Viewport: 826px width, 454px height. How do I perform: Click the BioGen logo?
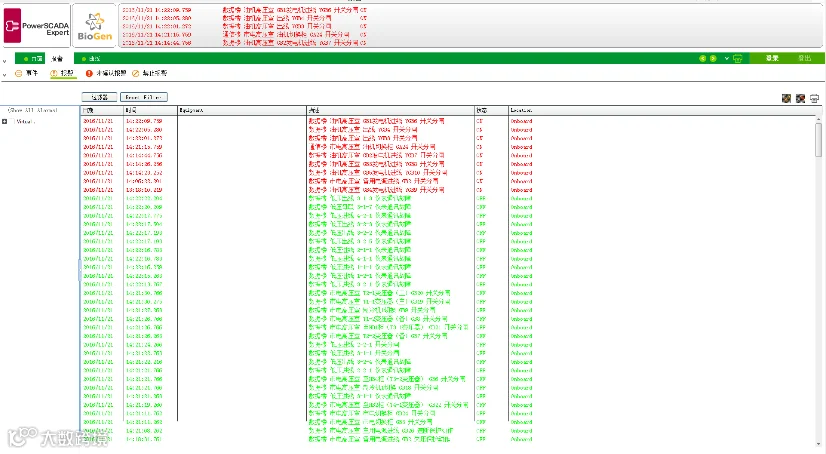(x=94, y=25)
